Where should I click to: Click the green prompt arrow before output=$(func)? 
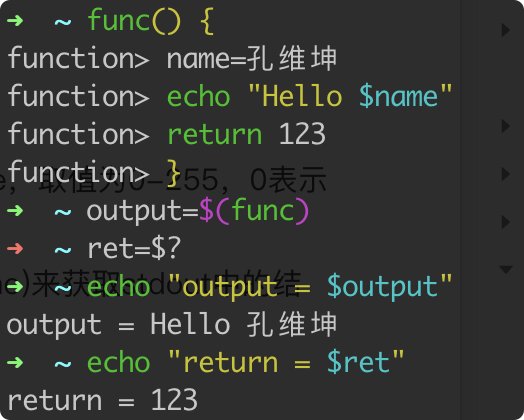[x=15, y=211]
